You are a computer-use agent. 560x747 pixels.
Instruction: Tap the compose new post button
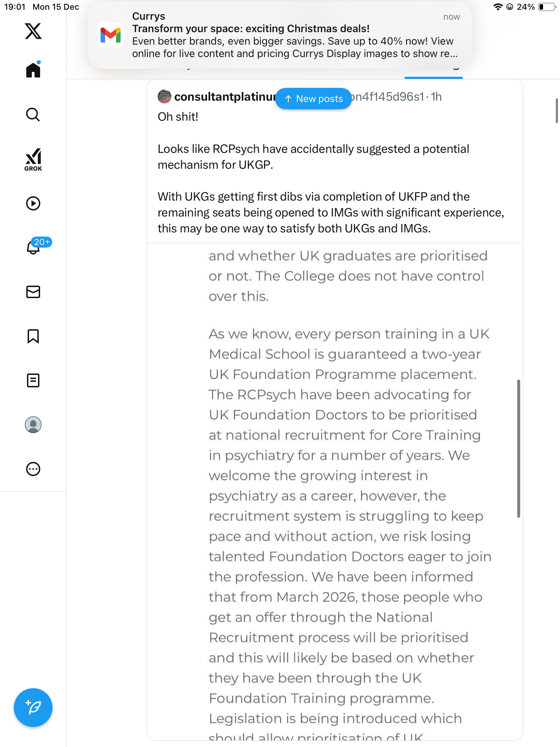click(x=33, y=708)
